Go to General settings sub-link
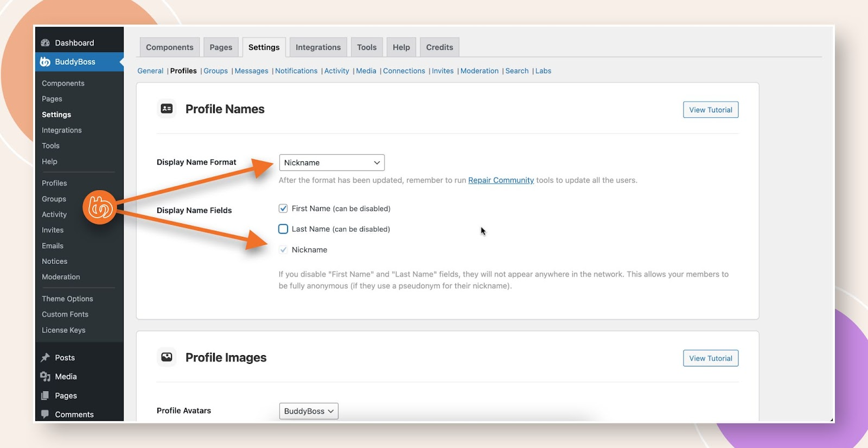This screenshot has height=448, width=868. (x=150, y=71)
